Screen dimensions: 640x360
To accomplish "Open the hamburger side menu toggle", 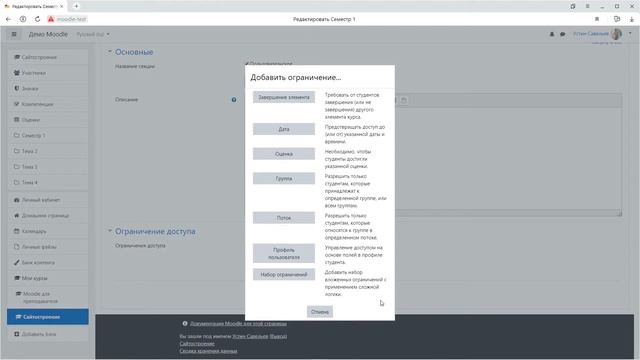I will pos(14,34).
